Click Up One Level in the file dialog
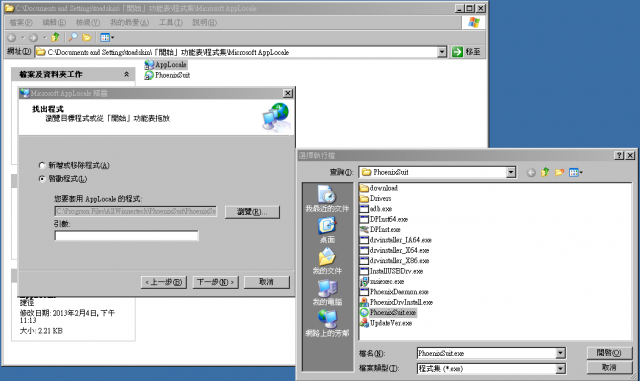The image size is (640, 381). [545, 172]
